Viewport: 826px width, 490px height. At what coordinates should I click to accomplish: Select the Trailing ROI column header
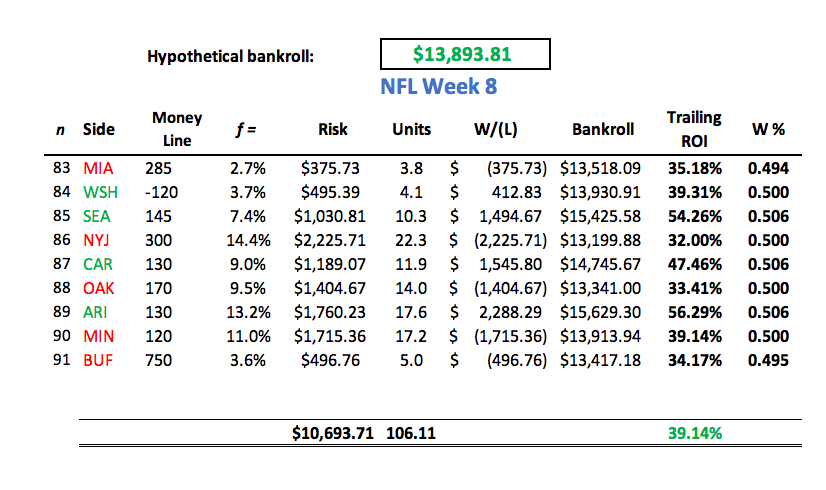[694, 129]
